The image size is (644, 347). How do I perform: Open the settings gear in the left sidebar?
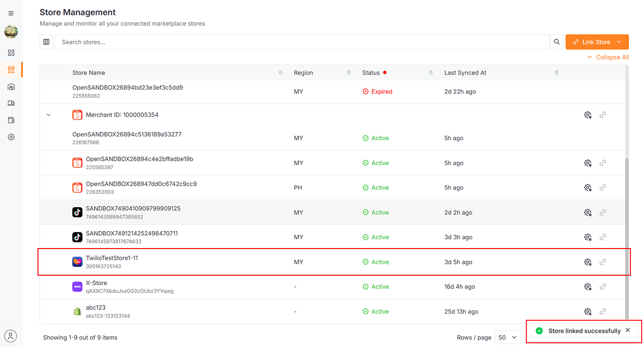pos(11,137)
